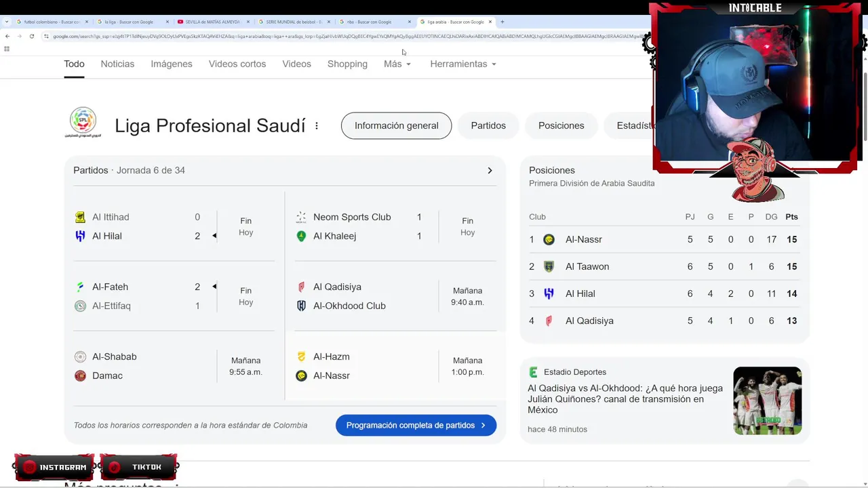
Task: Click the Al Khaleej team crest
Action: [301, 236]
